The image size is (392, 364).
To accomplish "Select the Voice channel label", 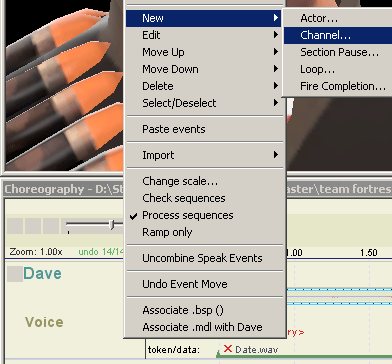I will pyautogui.click(x=44, y=322).
